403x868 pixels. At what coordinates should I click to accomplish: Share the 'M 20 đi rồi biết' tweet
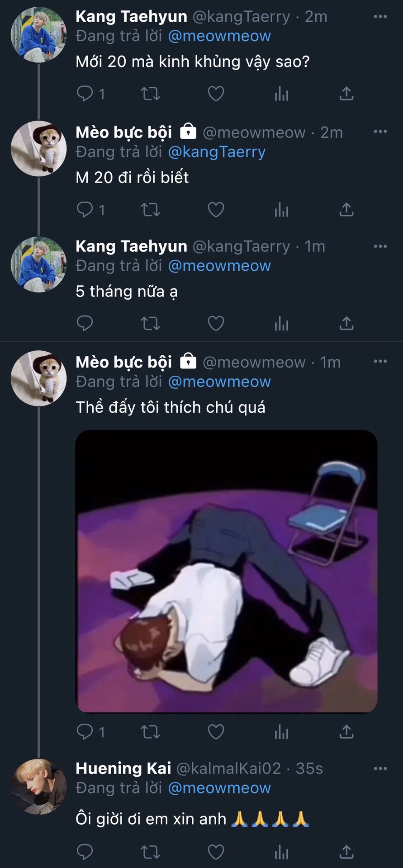(346, 210)
